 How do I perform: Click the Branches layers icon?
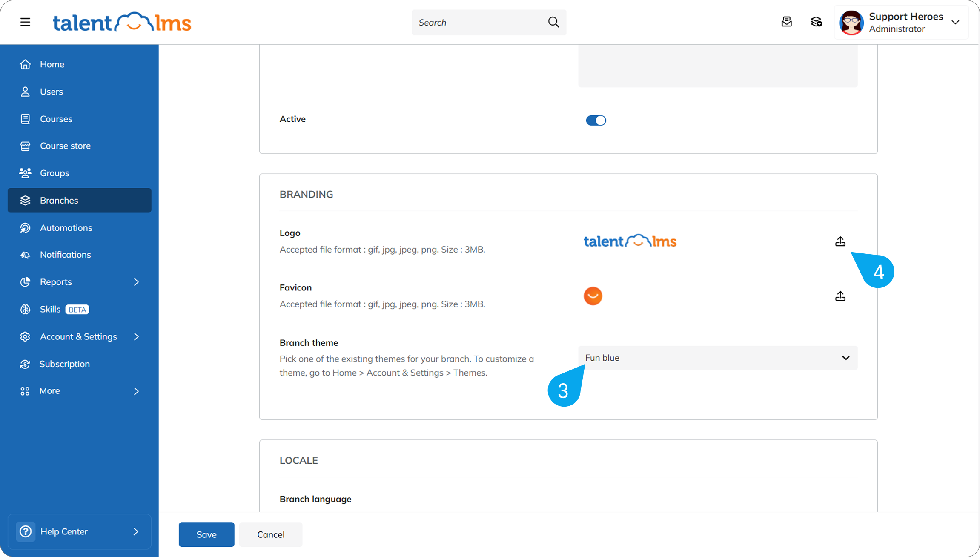pos(25,200)
